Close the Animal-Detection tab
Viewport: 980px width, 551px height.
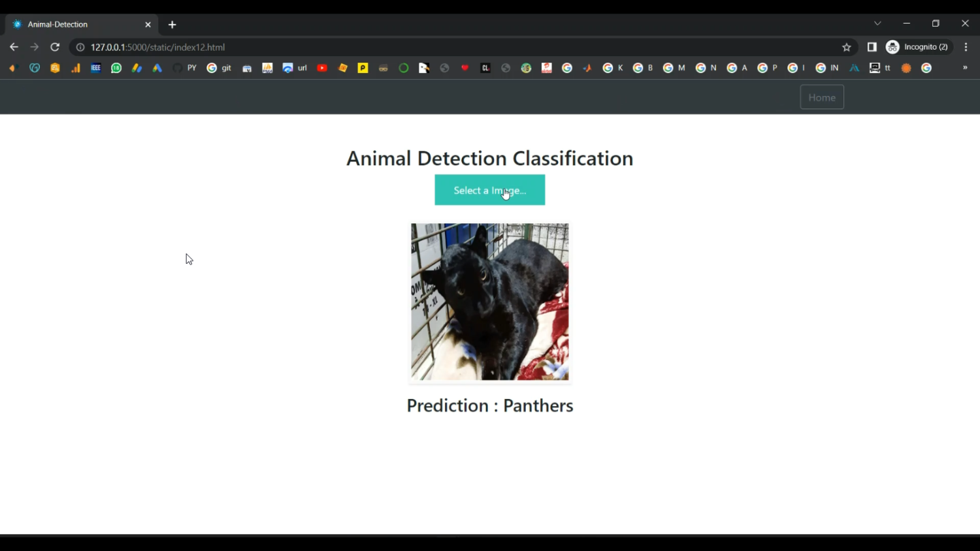coord(148,25)
